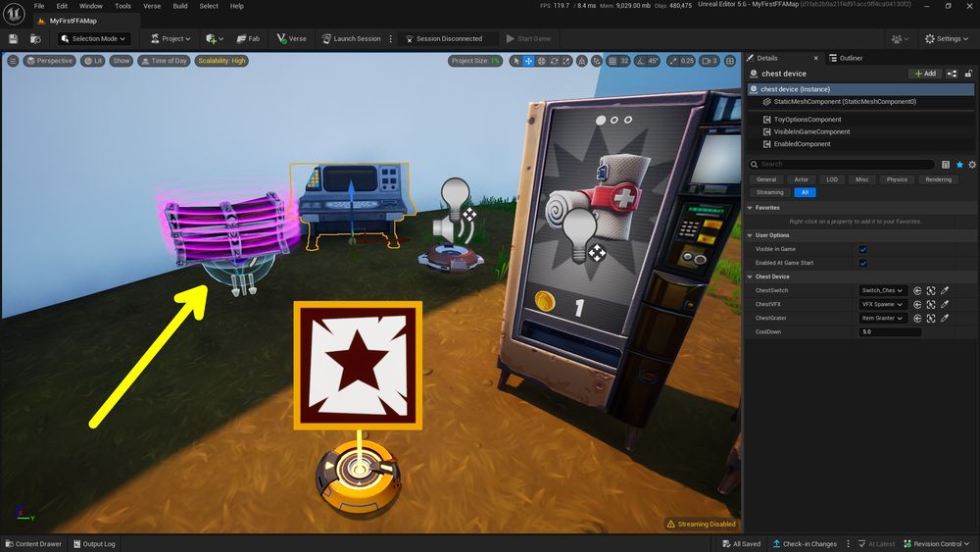Open the Window menu
This screenshot has width=980, height=552.
pyautogui.click(x=90, y=6)
